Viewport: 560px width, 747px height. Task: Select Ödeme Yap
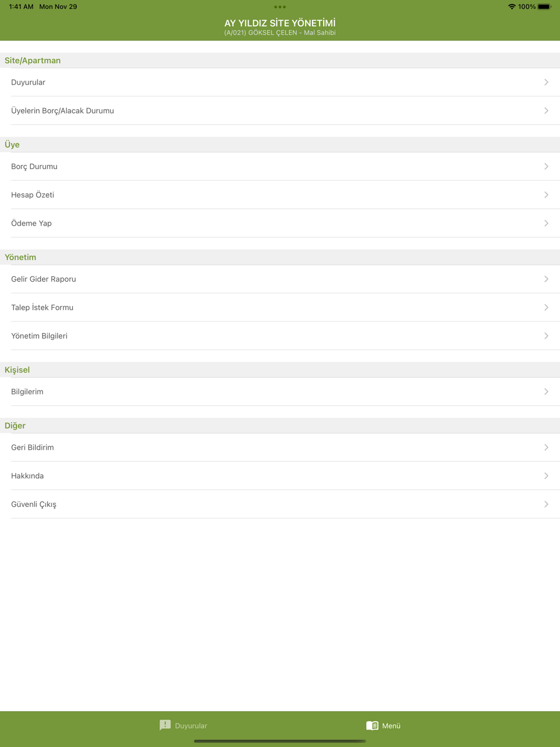tap(280, 223)
